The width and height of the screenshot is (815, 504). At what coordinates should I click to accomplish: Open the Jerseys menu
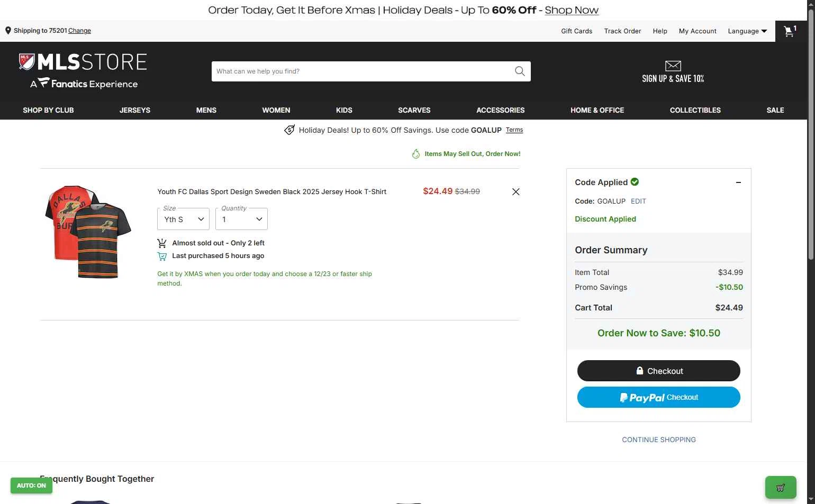tap(135, 110)
